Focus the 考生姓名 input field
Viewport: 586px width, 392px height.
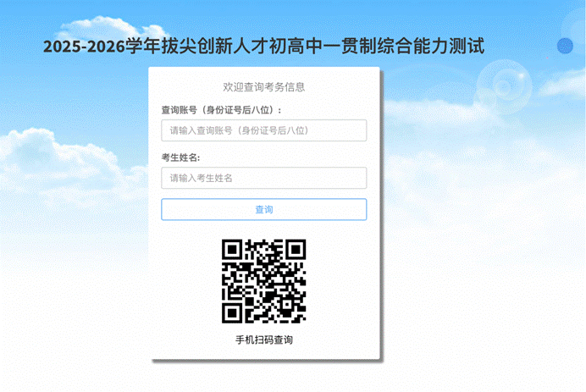point(264,178)
